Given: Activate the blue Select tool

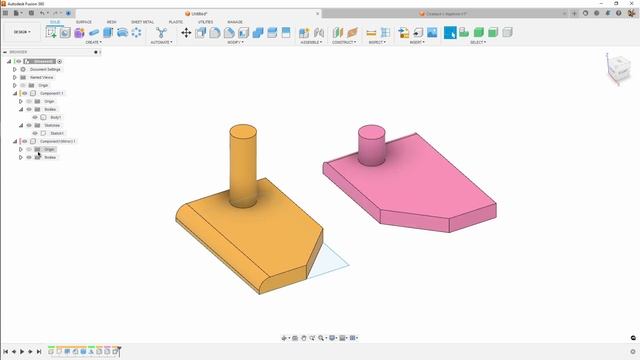Looking at the screenshot, I should pos(450,33).
